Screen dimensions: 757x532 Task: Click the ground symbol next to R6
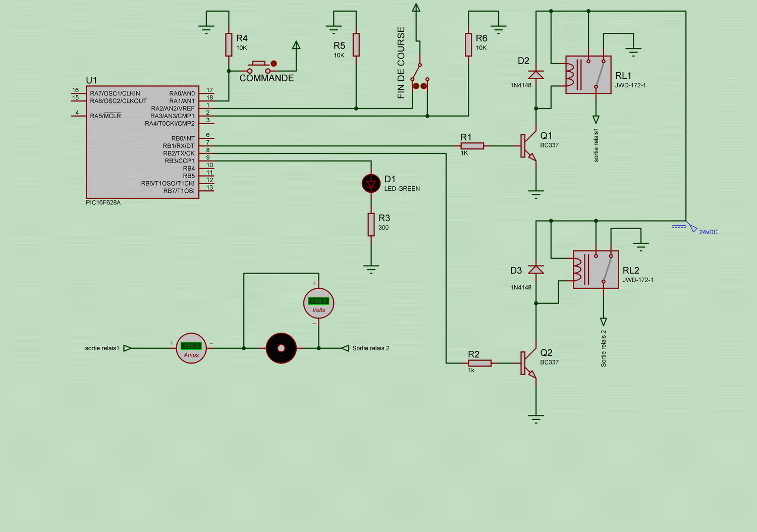[498, 29]
